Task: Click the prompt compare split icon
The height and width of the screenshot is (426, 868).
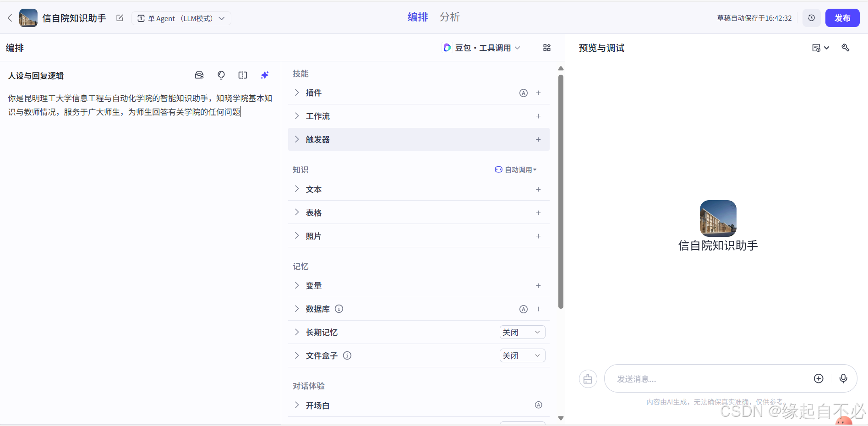Action: pos(243,75)
